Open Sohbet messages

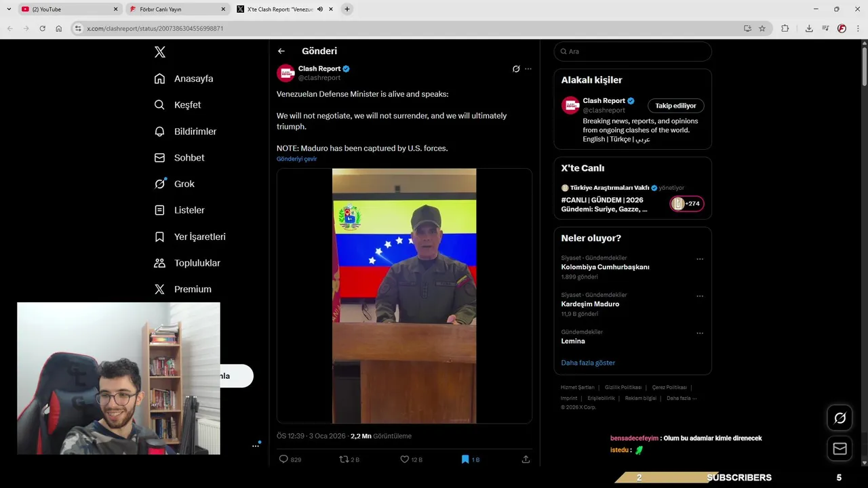click(x=179, y=157)
